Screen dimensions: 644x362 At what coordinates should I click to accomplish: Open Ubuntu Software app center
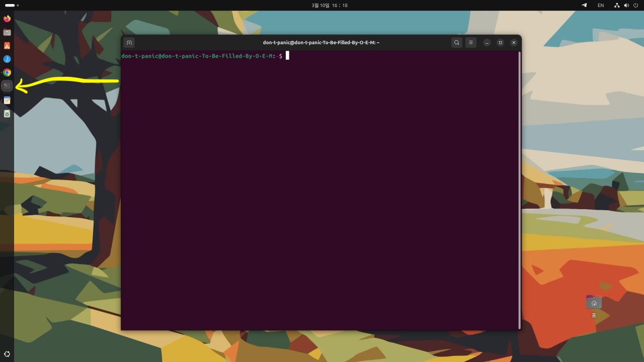(x=7, y=45)
